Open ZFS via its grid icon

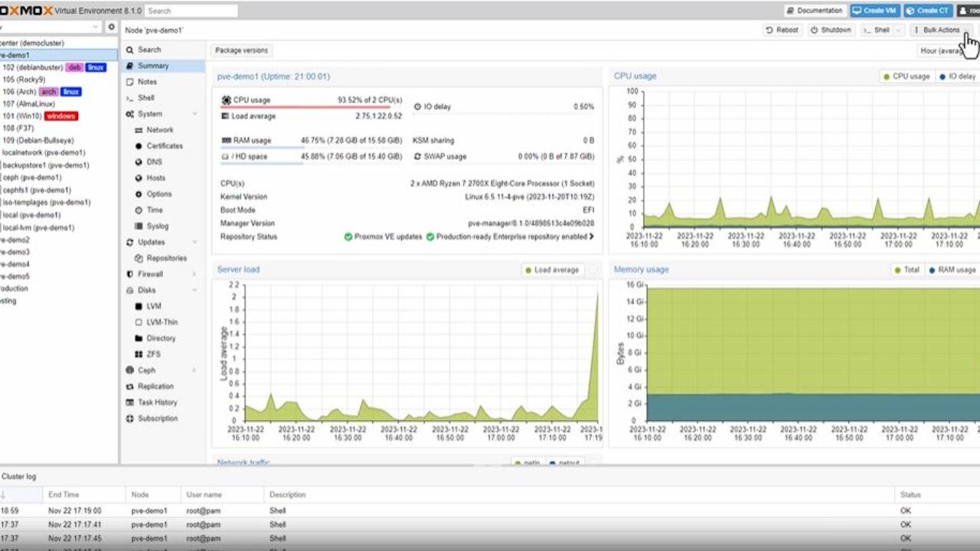(x=139, y=354)
